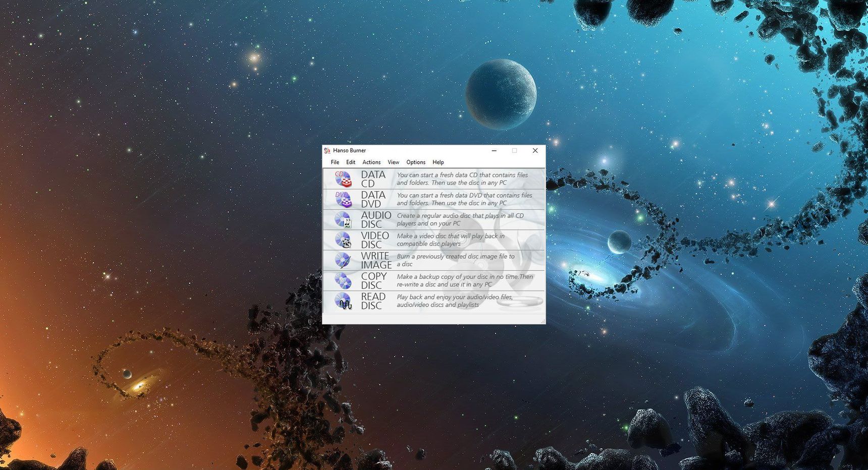Image resolution: width=868 pixels, height=470 pixels.
Task: Click the Hanso Burner window title text
Action: click(x=349, y=150)
